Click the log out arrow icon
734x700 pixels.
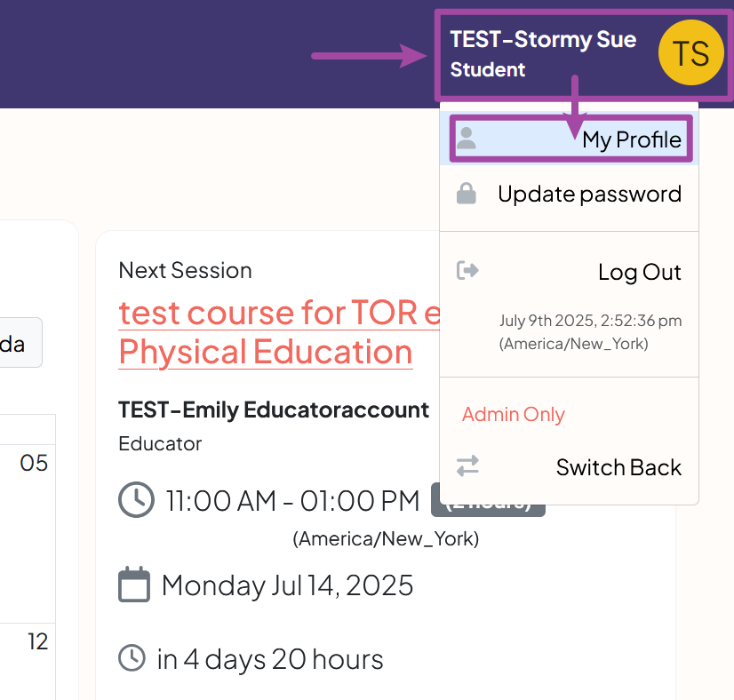(467, 270)
